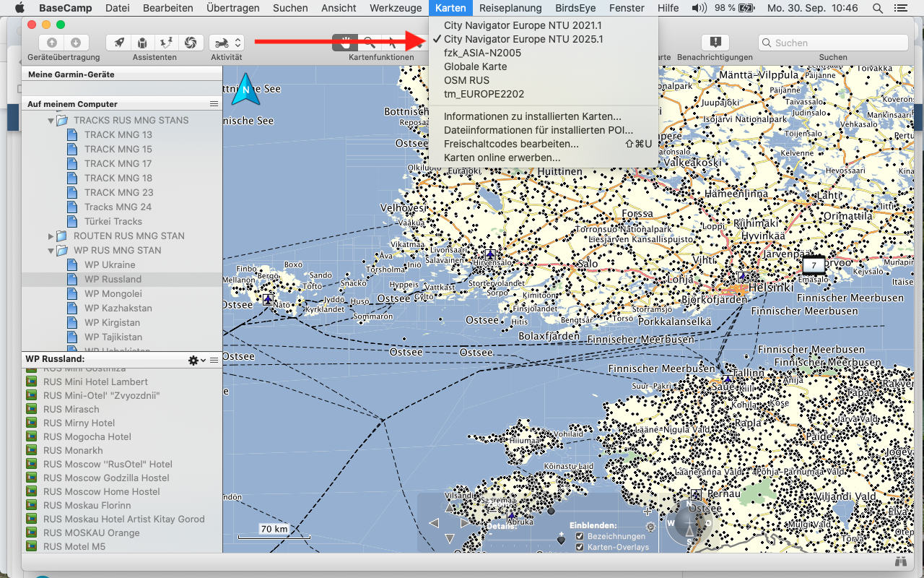This screenshot has width=924, height=578.
Task: Click Karten online erwerben menu entry
Action: pos(502,158)
